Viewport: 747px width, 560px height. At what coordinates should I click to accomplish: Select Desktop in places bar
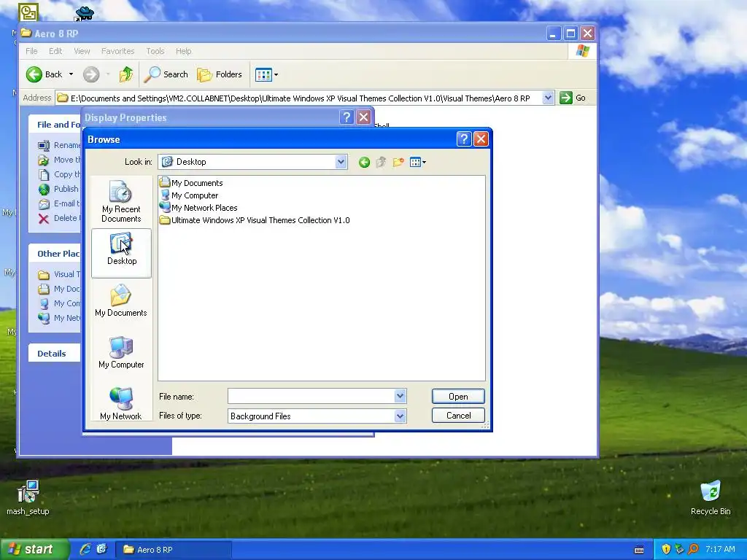coord(121,253)
